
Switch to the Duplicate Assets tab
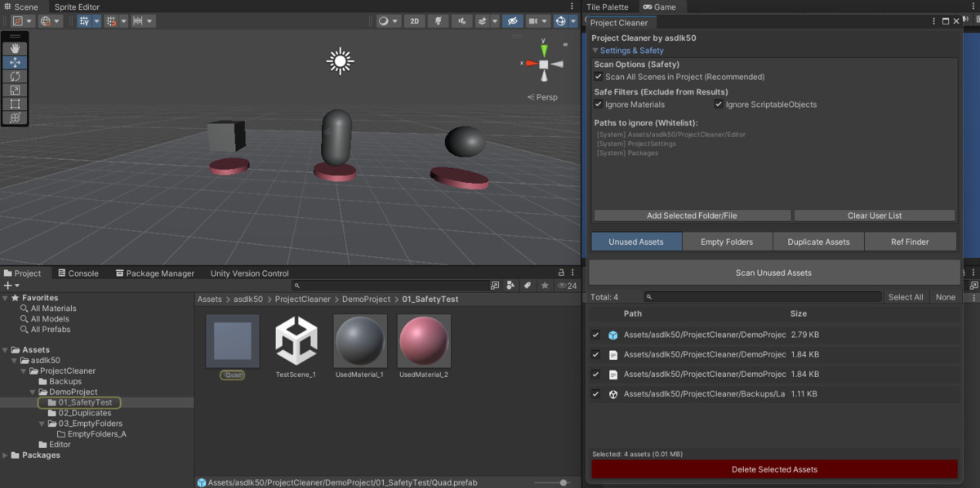(x=818, y=242)
